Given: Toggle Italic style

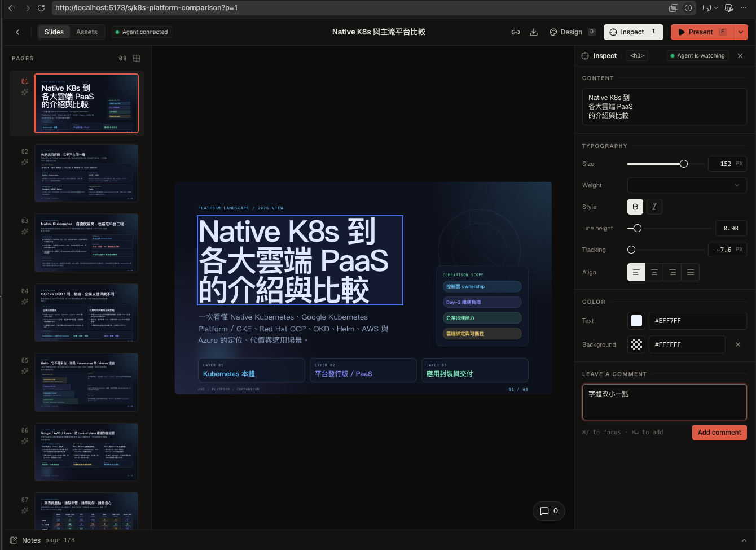Looking at the screenshot, I should click(x=654, y=207).
